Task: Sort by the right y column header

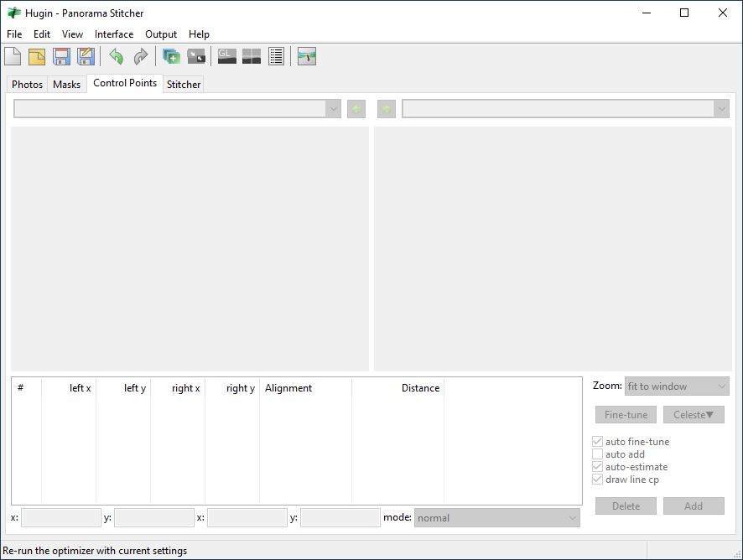Action: coord(232,388)
